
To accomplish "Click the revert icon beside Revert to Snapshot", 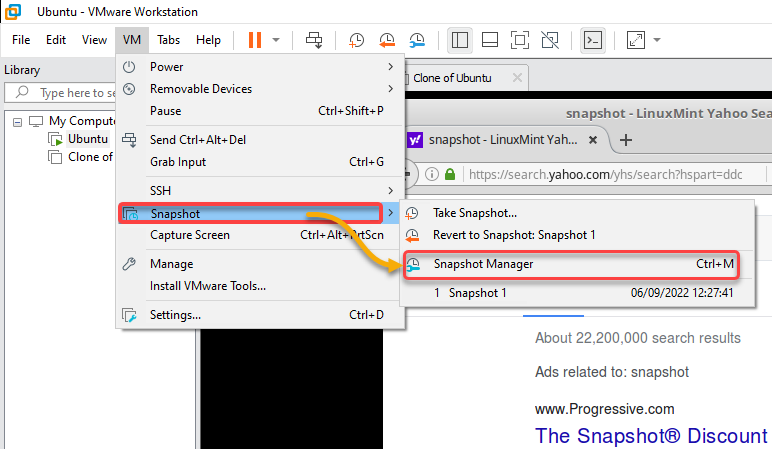I will tap(412, 235).
